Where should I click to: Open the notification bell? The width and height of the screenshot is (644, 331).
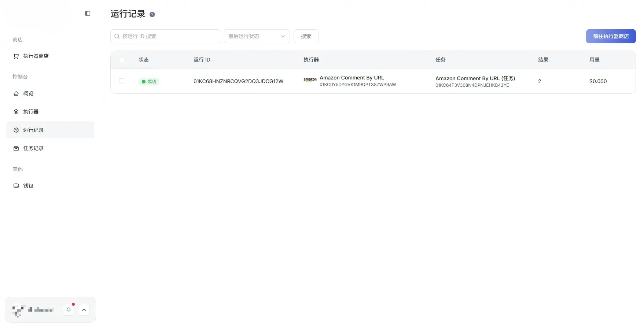click(x=69, y=310)
